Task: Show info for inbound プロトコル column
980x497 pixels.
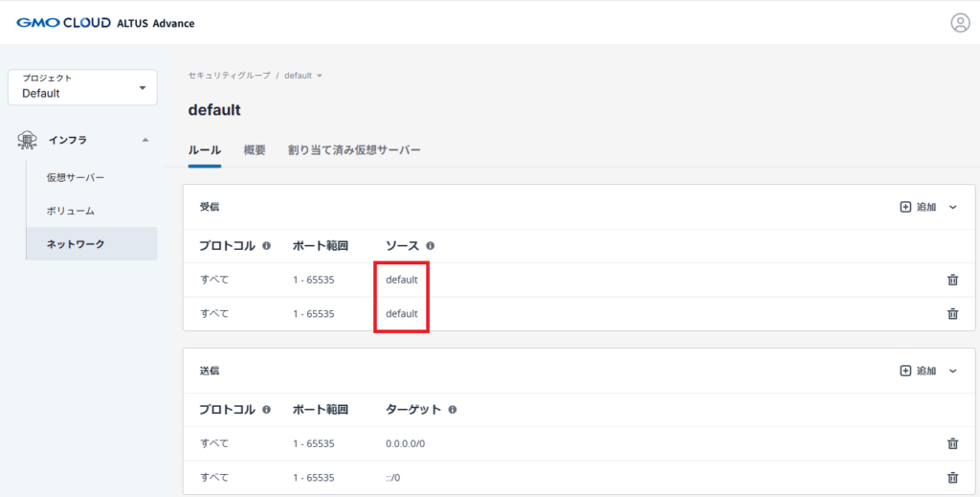Action: pyautogui.click(x=267, y=246)
